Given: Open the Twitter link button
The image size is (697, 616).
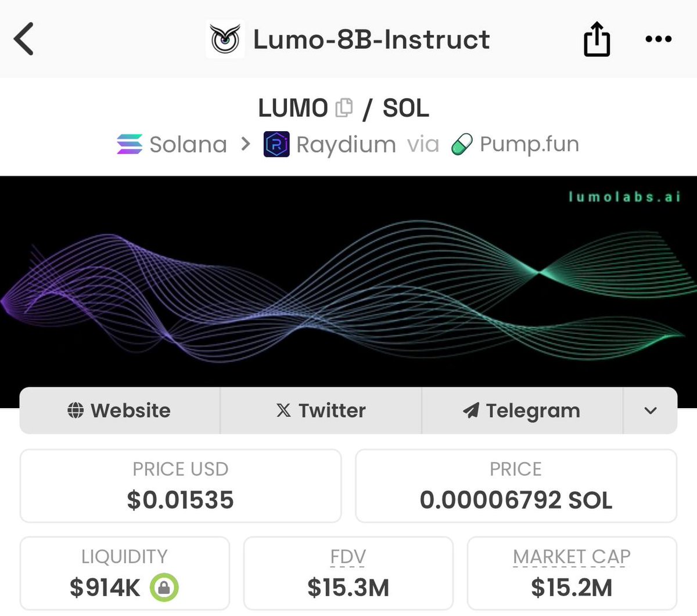Looking at the screenshot, I should 321,410.
